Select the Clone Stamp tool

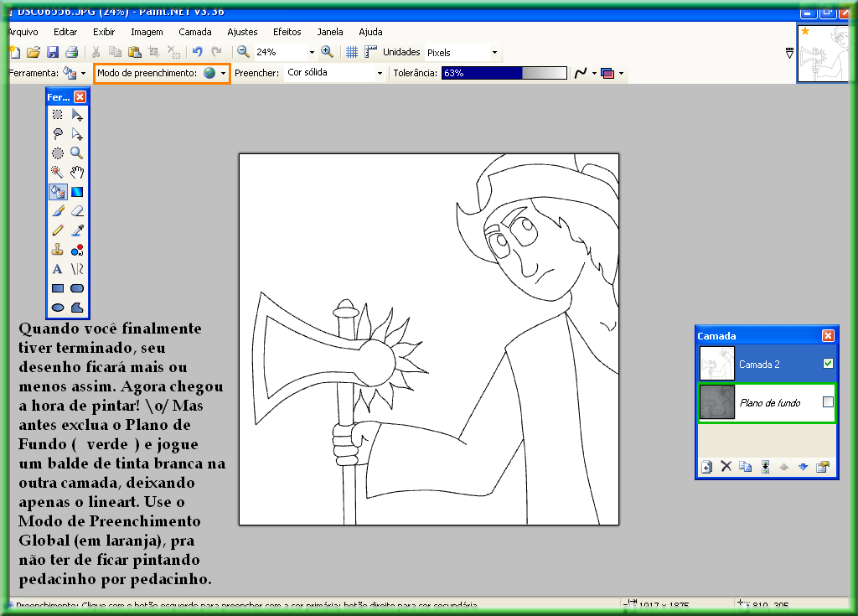[58, 249]
